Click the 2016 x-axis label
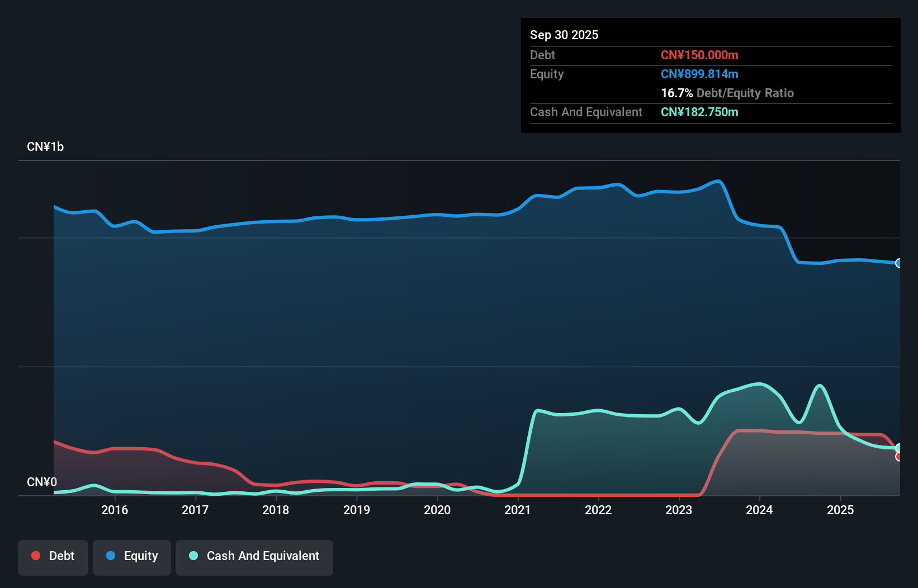The height and width of the screenshot is (588, 918). (115, 510)
